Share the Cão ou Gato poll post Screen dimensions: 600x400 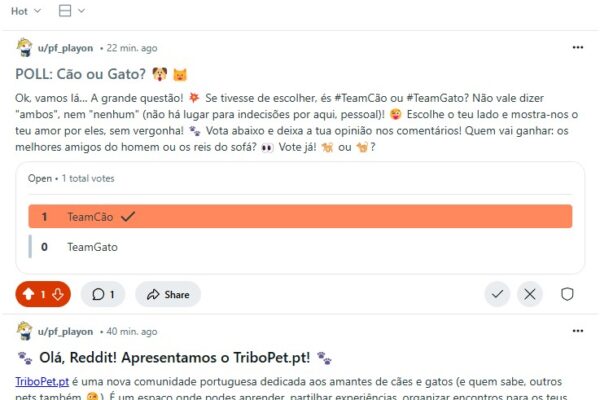pyautogui.click(x=168, y=294)
